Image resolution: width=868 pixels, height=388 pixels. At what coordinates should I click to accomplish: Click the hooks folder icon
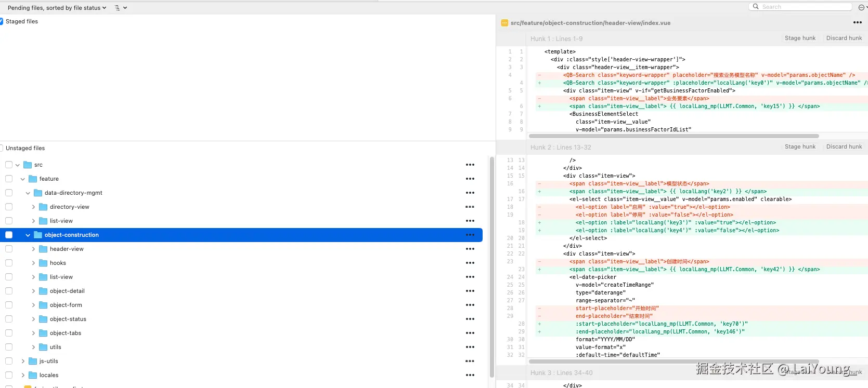click(x=43, y=263)
